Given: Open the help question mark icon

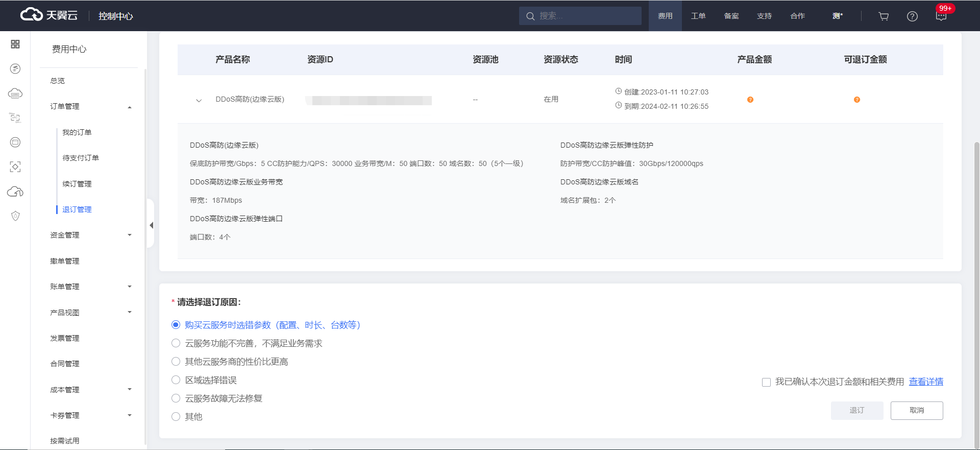Looking at the screenshot, I should pyautogui.click(x=912, y=16).
